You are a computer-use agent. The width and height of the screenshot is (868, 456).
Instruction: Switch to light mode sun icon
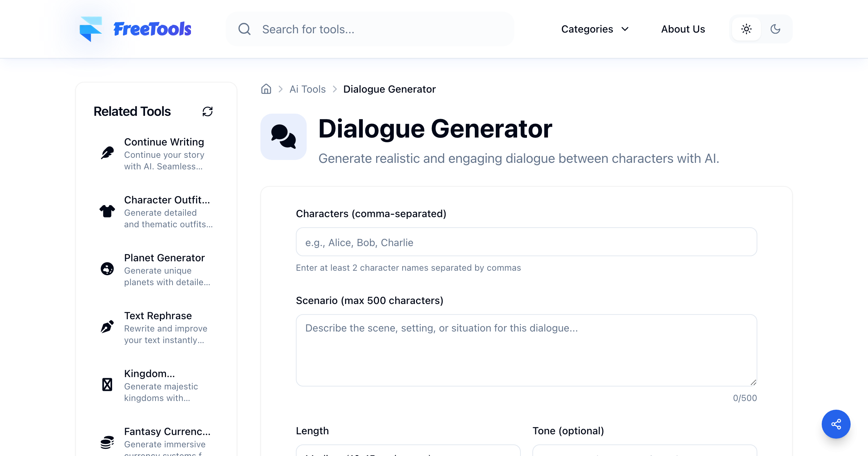tap(746, 29)
